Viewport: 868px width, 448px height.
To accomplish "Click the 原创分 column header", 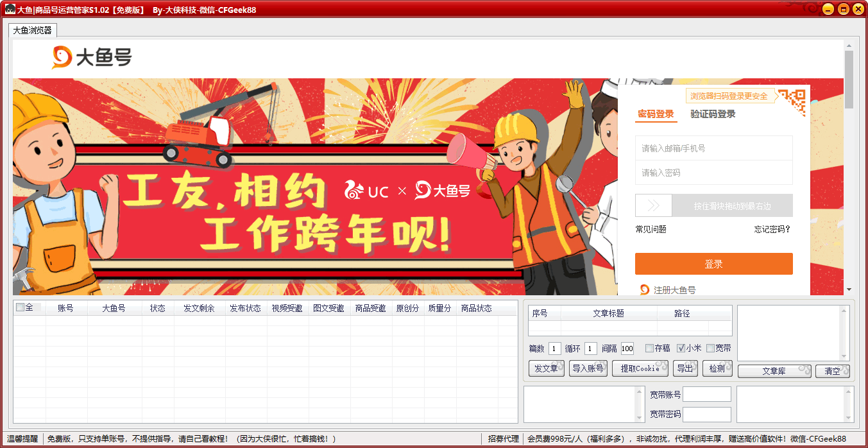I will [x=408, y=308].
